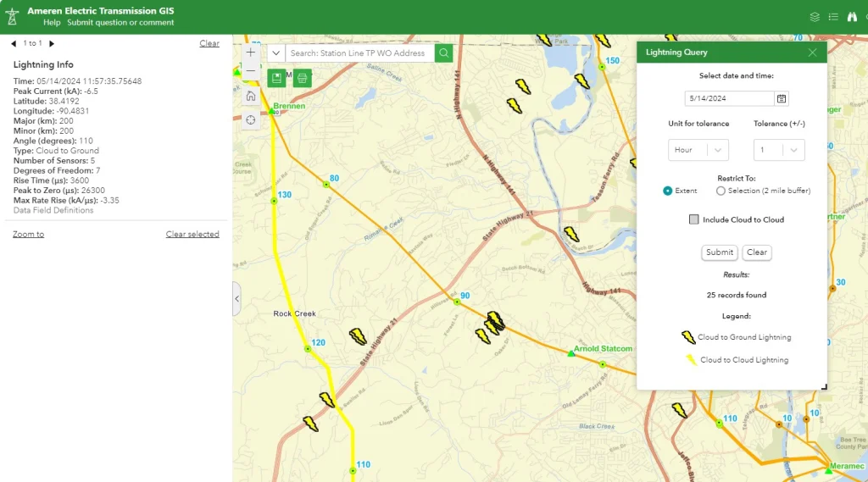Go to the previous lightning record
Viewport: 868px width, 482px height.
pyautogui.click(x=14, y=43)
